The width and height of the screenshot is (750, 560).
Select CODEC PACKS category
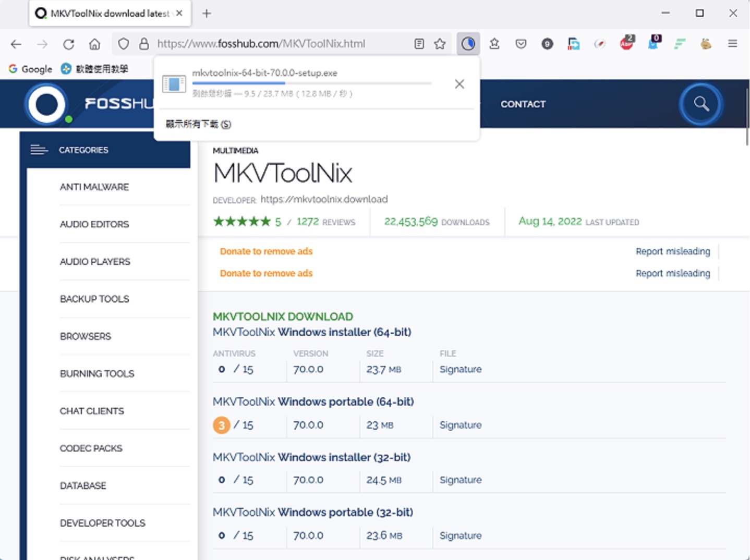91,448
